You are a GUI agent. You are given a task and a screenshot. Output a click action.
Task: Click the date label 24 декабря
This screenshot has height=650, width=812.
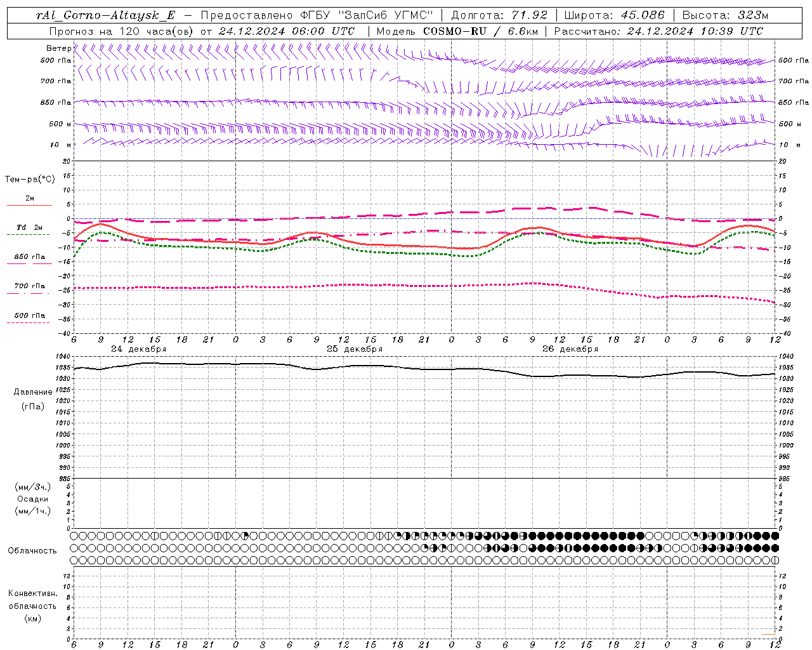pyautogui.click(x=138, y=349)
